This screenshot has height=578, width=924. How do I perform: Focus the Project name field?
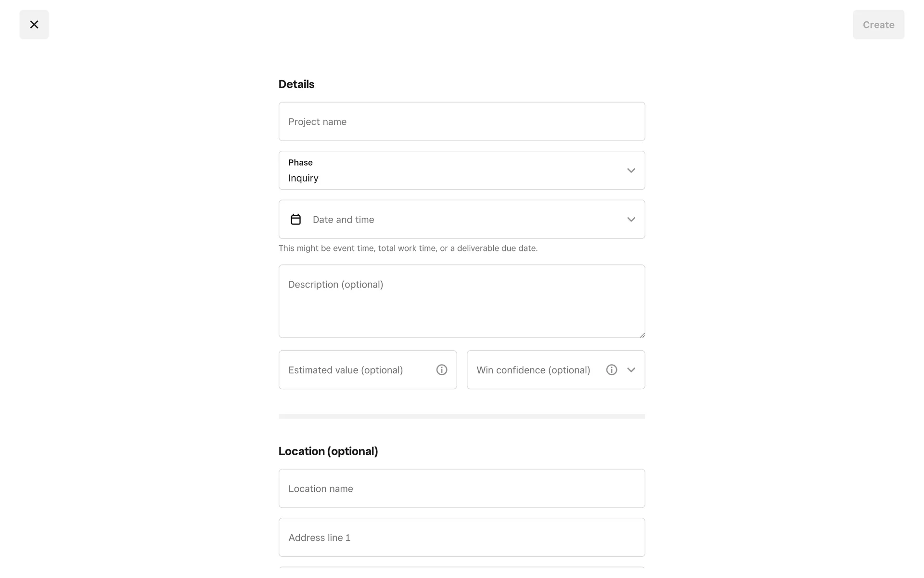coord(461,121)
